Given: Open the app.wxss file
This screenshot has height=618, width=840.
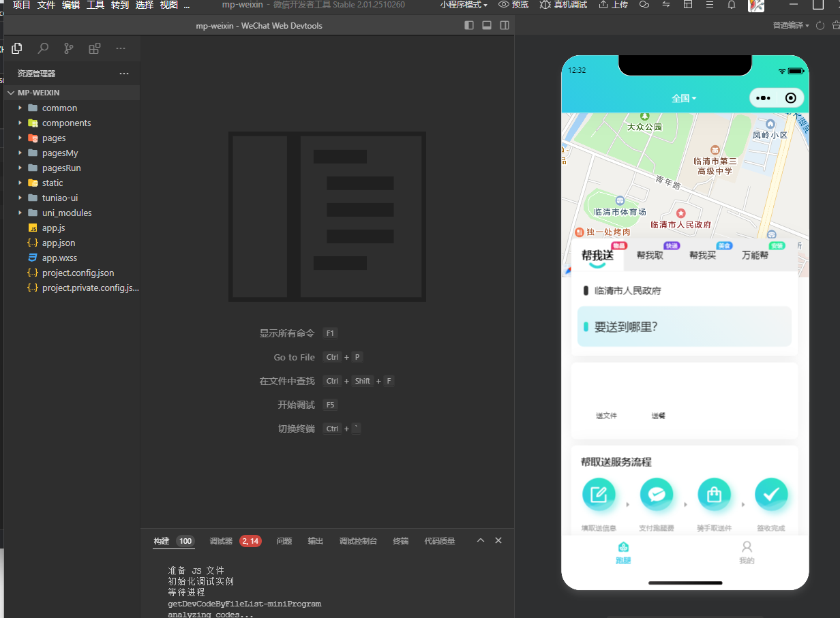Looking at the screenshot, I should [x=72, y=258].
